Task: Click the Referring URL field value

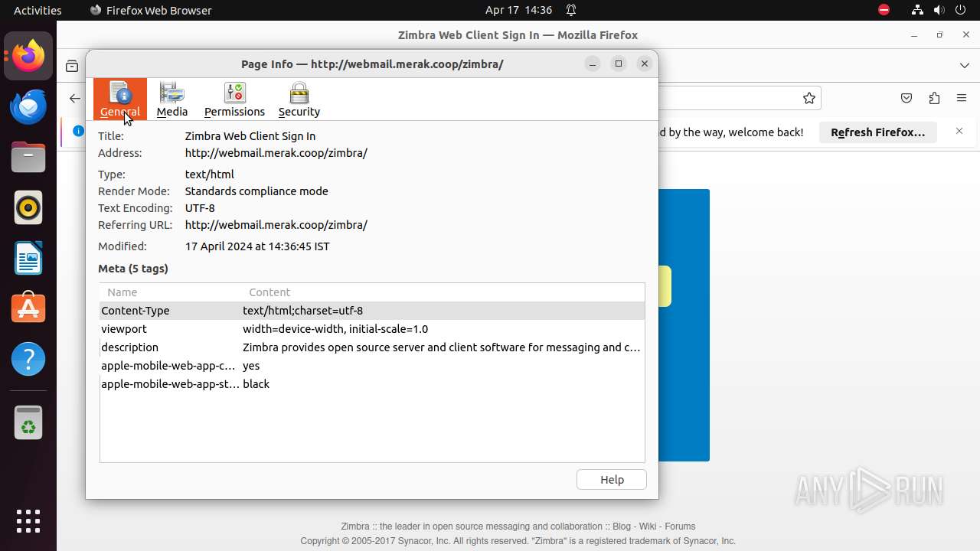Action: pos(276,225)
